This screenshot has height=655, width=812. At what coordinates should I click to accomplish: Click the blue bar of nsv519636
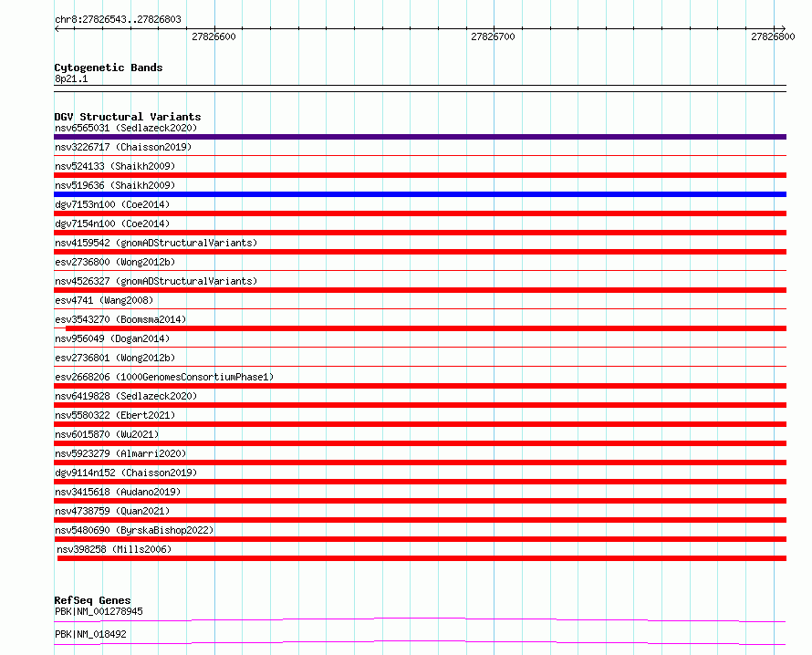click(x=420, y=194)
